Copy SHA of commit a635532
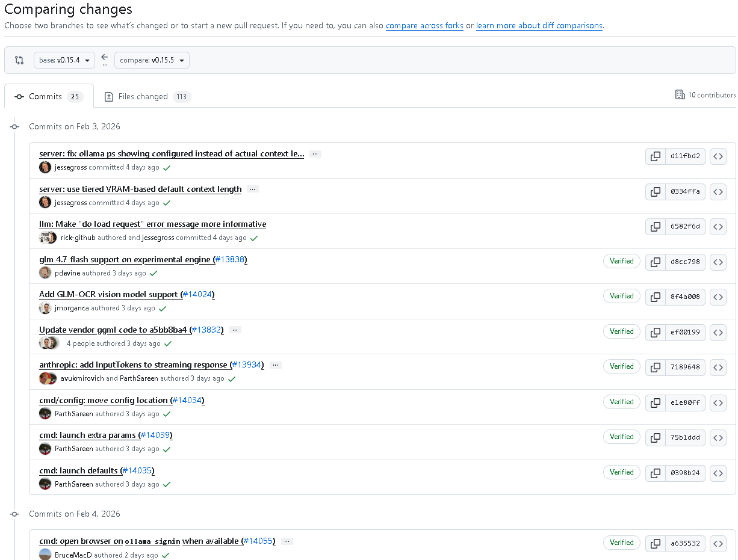The image size is (738, 560). coord(655,544)
